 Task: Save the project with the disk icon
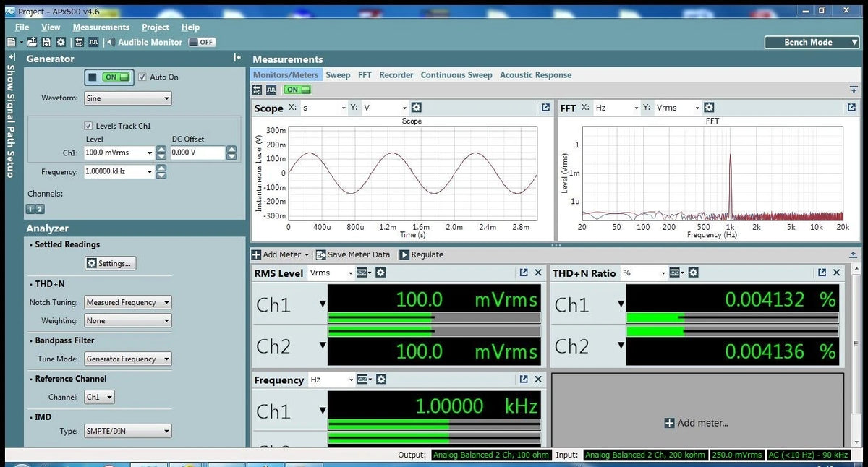[46, 42]
